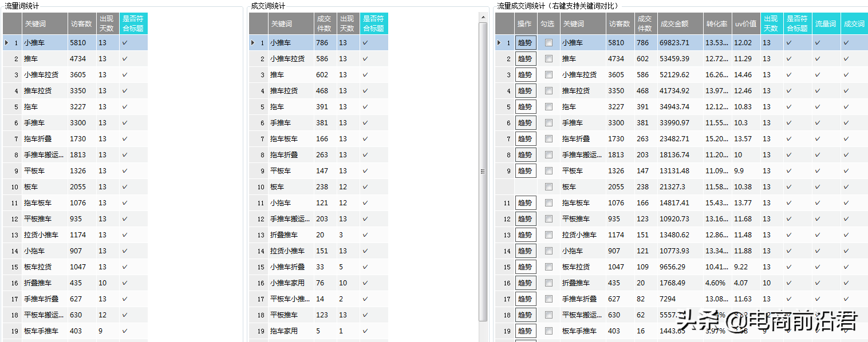Select cell 69823.71 in 成交金额 column
868x342 pixels.
[x=680, y=43]
